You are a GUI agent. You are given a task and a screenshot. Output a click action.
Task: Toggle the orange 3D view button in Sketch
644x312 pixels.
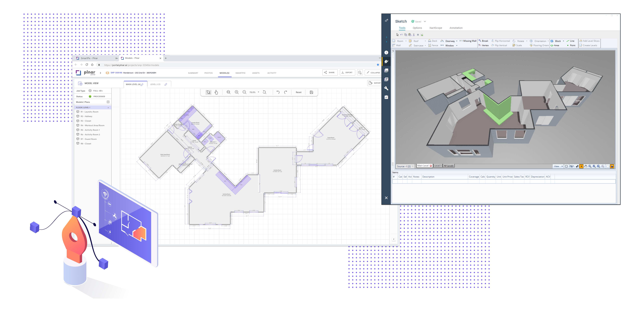pyautogui.click(x=612, y=166)
